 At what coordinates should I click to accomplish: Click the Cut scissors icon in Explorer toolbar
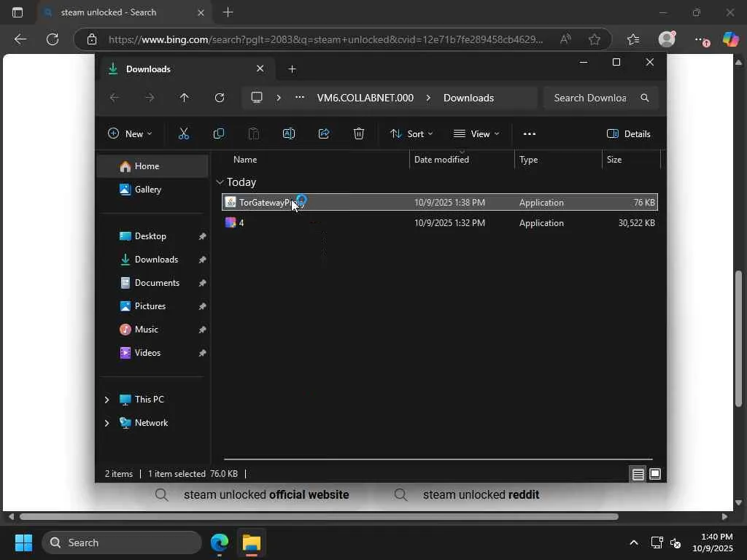pyautogui.click(x=183, y=134)
